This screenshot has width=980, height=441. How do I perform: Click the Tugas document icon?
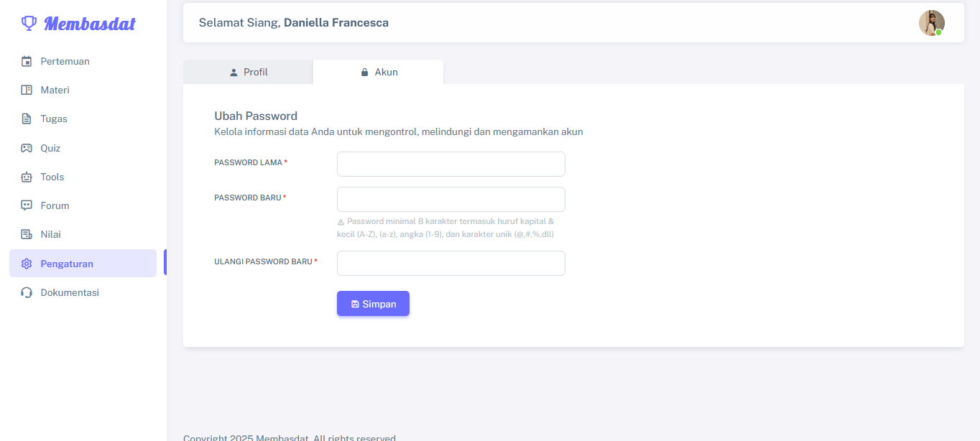[27, 119]
